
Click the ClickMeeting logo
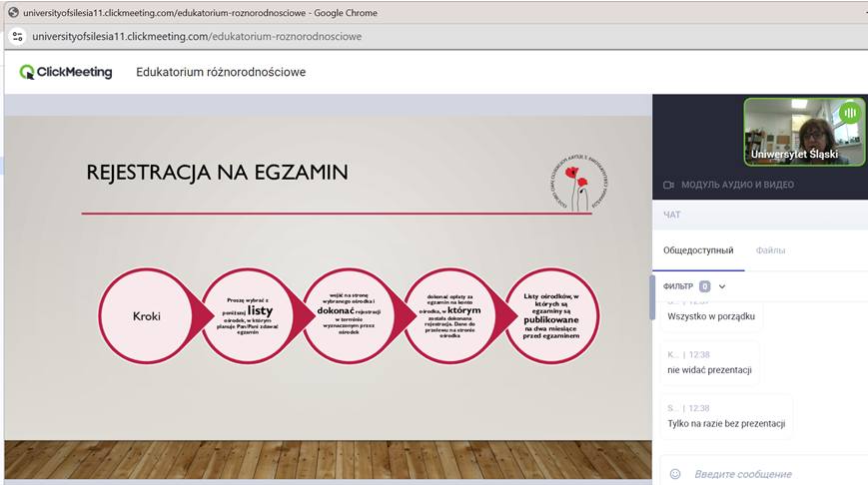pos(66,72)
